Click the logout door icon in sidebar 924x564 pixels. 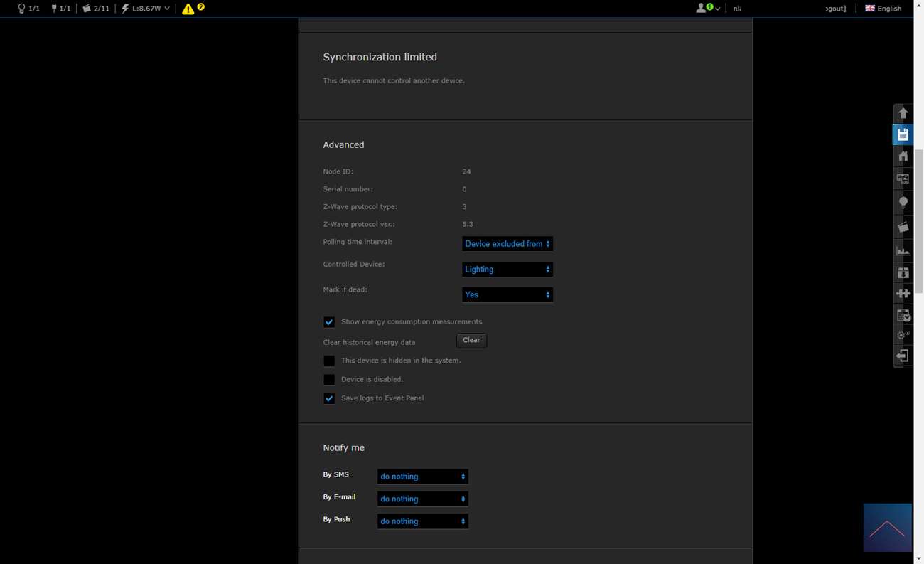click(x=903, y=356)
